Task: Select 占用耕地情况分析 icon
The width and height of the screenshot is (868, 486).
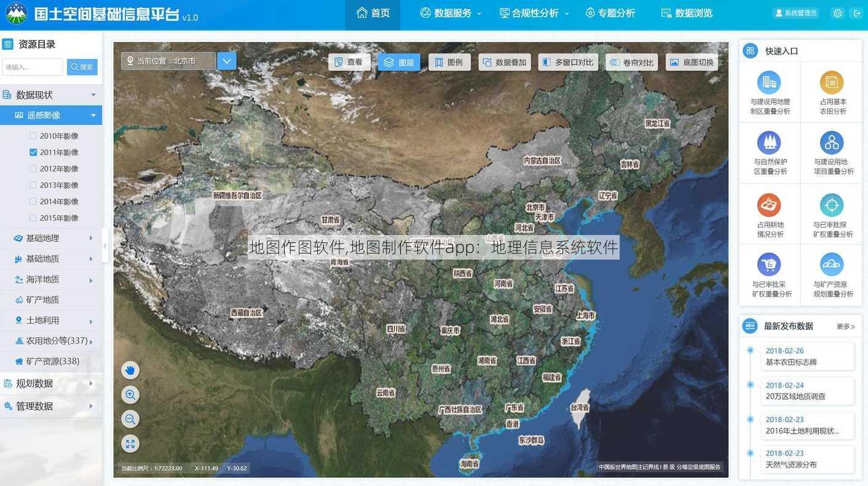Action: (x=768, y=205)
